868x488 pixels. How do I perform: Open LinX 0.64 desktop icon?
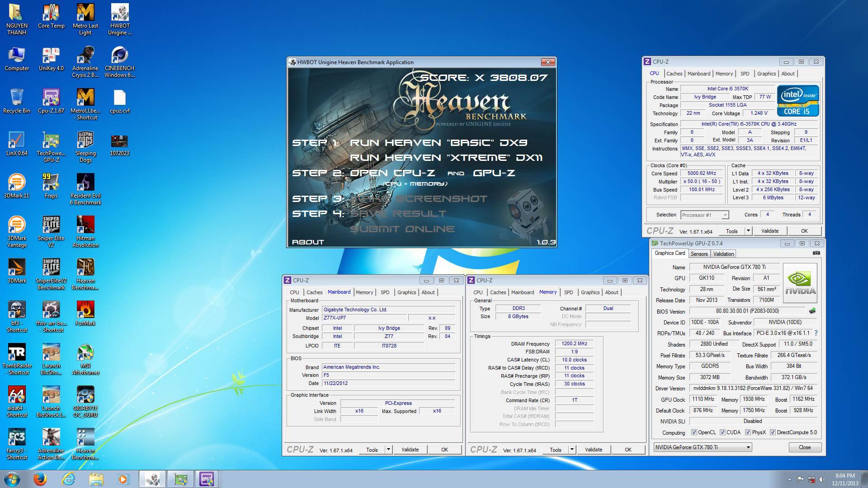pos(17,144)
